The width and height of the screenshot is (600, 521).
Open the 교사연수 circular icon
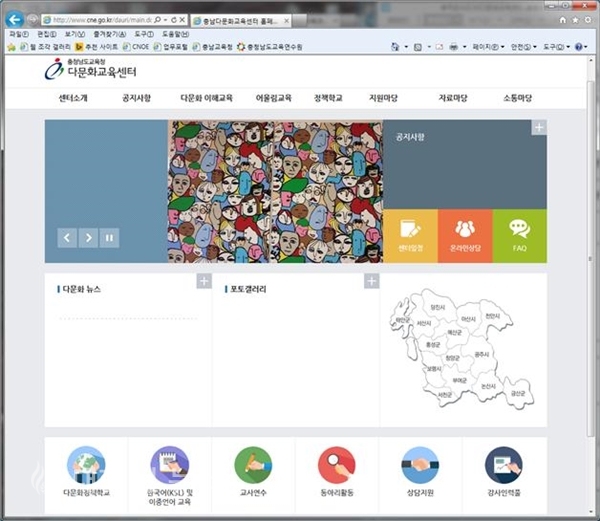[253, 466]
